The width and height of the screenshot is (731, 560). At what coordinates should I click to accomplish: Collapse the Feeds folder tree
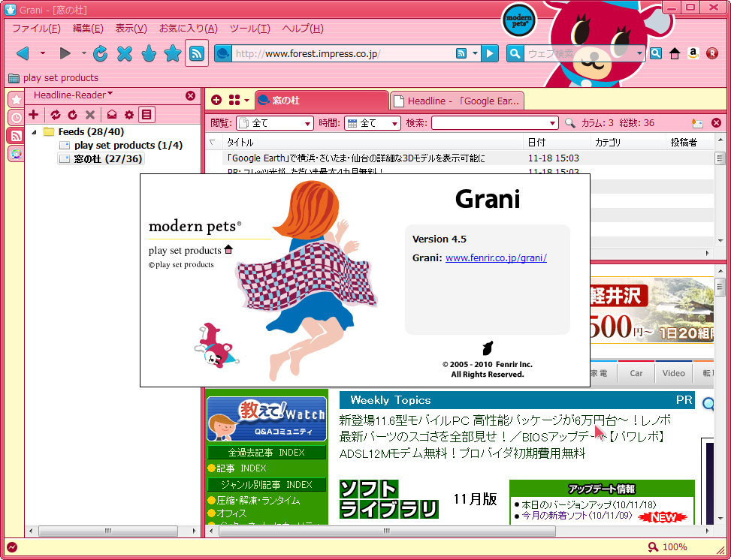coord(34,132)
